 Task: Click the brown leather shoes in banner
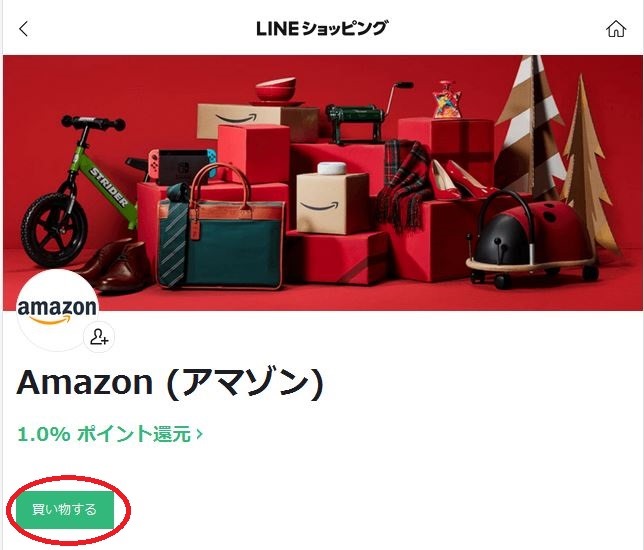[117, 265]
